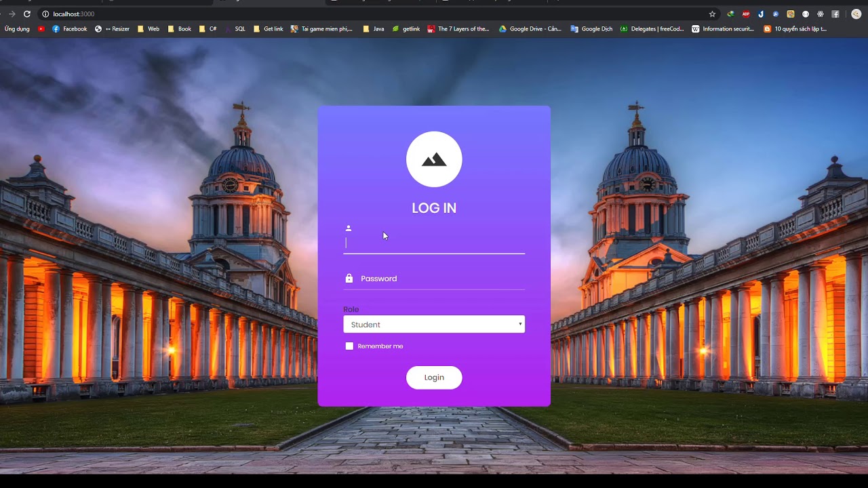Open the Chrome profile avatar
The image size is (868, 488).
[856, 14]
